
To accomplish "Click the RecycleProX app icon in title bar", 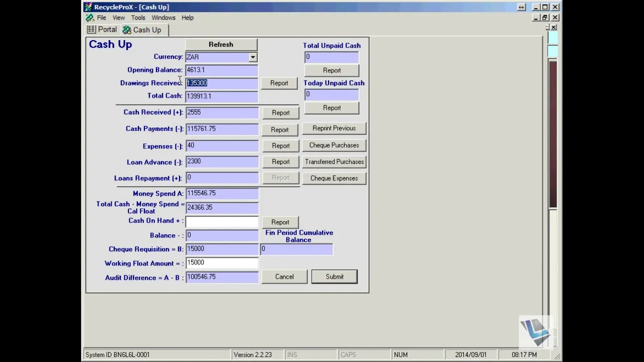I will tap(89, 7).
